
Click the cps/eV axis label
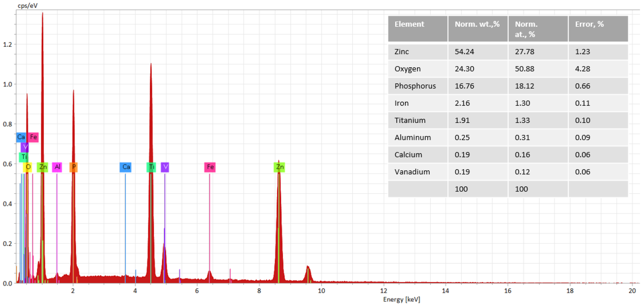click(27, 6)
